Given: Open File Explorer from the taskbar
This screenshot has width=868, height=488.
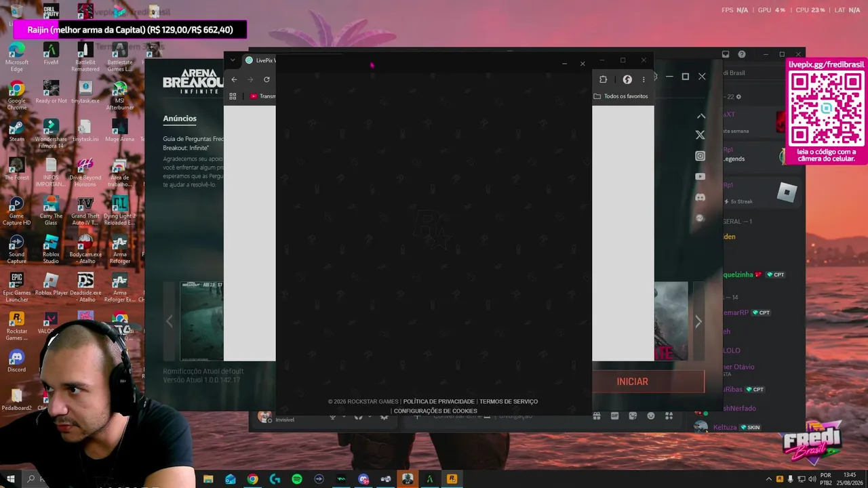Looking at the screenshot, I should click(x=208, y=479).
